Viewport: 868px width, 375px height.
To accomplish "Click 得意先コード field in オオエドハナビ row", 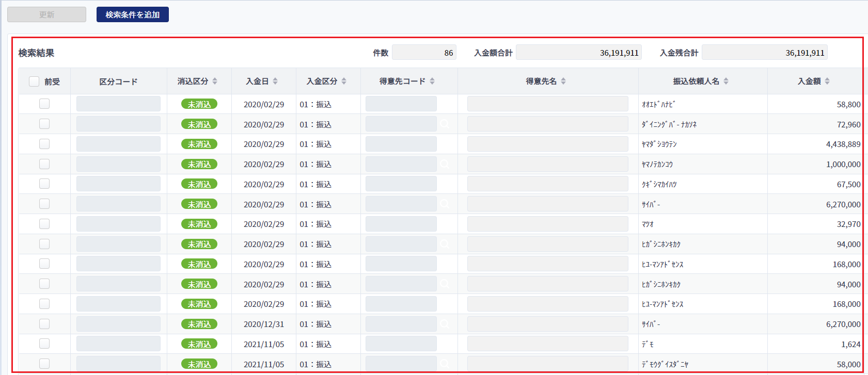I will pyautogui.click(x=401, y=104).
